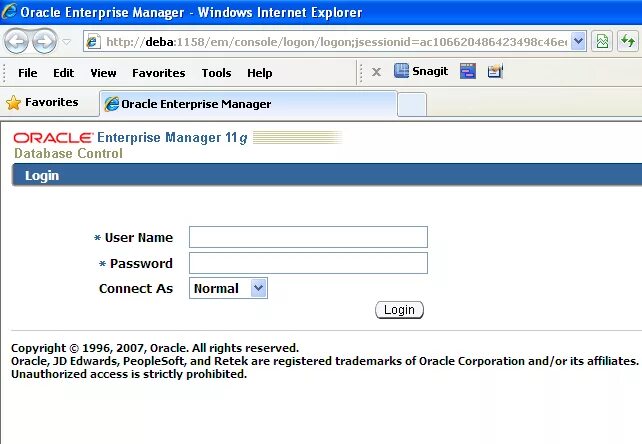Click the "Database Control" heading text
The image size is (642, 444).
68,153
